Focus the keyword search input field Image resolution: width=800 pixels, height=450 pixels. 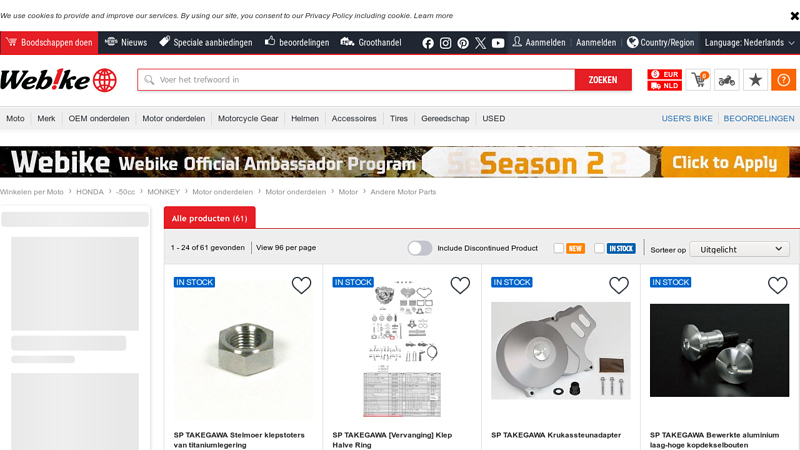[356, 80]
